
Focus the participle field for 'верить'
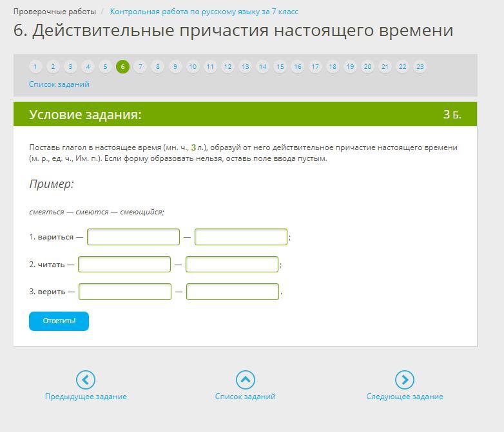(x=233, y=292)
